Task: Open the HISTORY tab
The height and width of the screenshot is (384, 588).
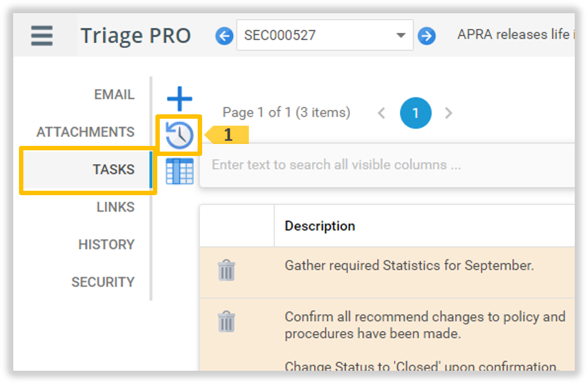Action: (106, 244)
